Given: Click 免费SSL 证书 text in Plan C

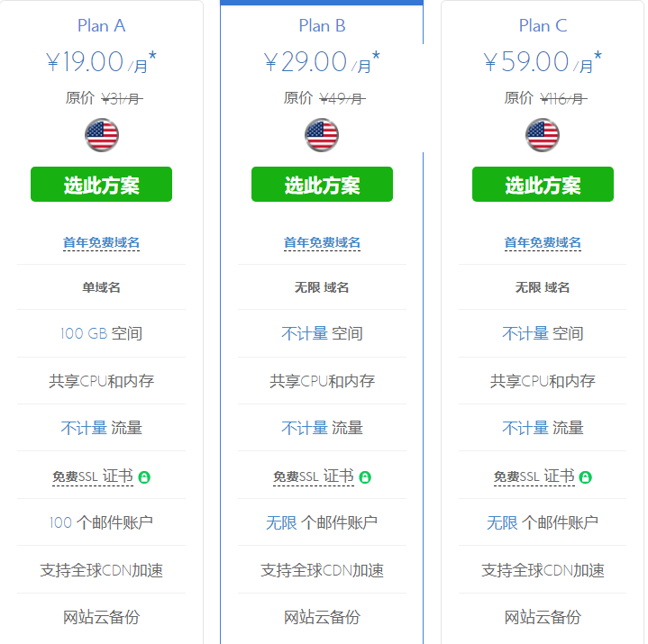Looking at the screenshot, I should (534, 476).
